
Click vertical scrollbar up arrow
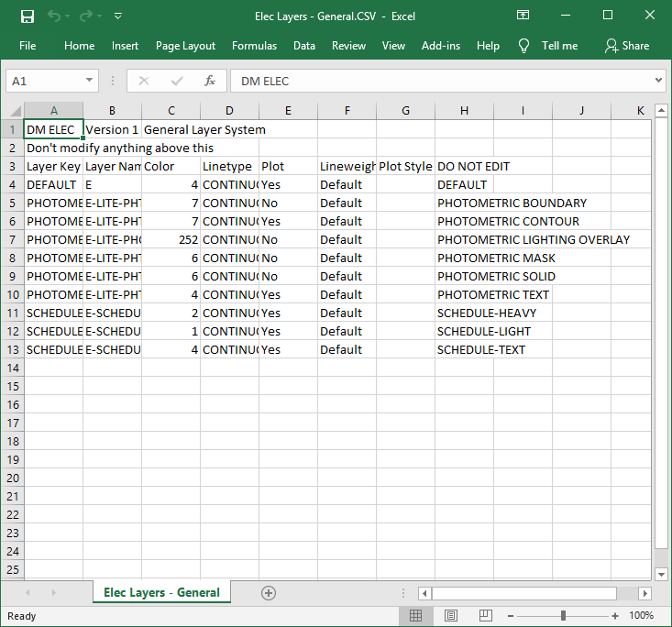(x=661, y=111)
